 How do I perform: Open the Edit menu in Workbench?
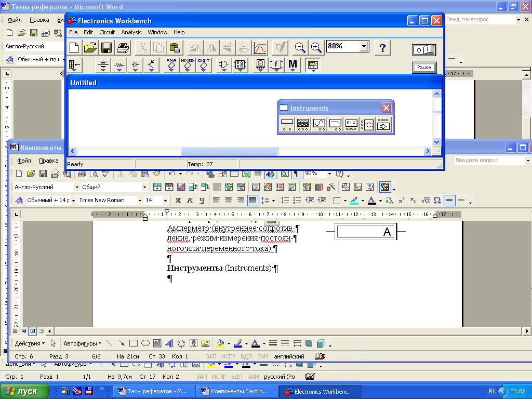click(x=88, y=32)
